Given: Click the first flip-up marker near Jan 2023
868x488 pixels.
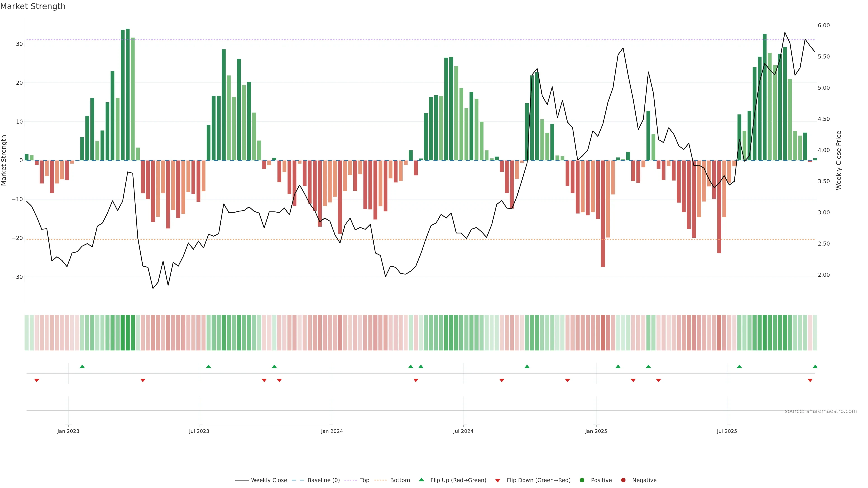Looking at the screenshot, I should point(82,366).
